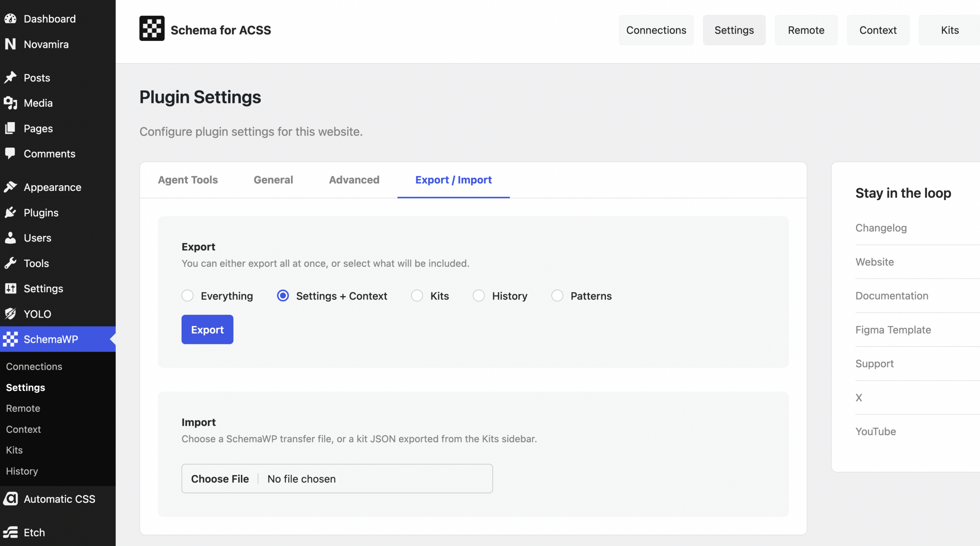This screenshot has height=546, width=980.
Task: Click the Pages icon in sidebar
Action: click(10, 128)
